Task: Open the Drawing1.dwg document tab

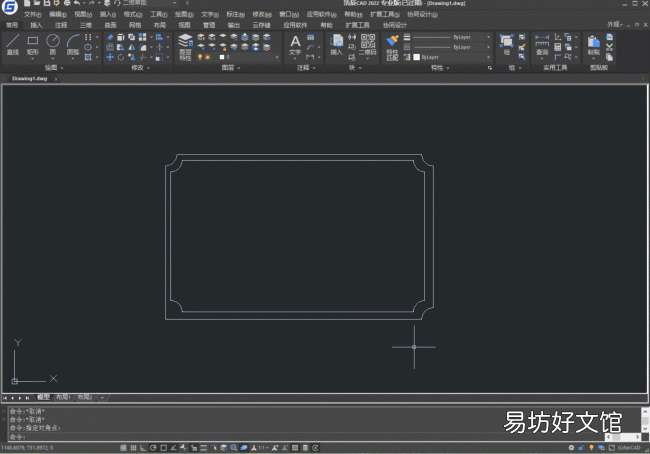Action: 29,78
